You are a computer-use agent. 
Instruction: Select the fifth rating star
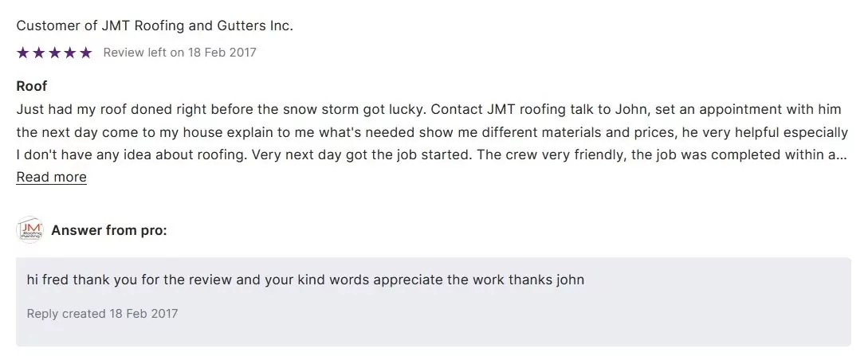pos(86,53)
